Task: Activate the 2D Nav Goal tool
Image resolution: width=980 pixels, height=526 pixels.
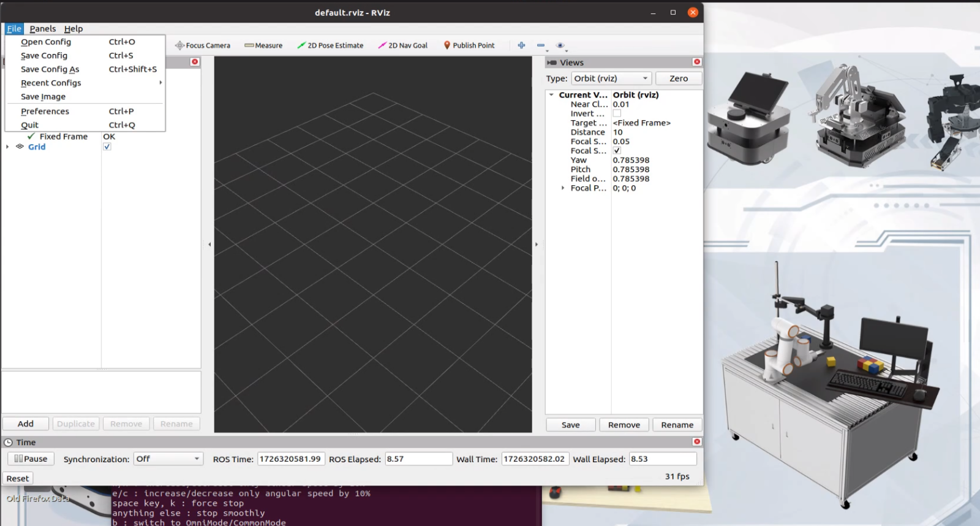Action: [402, 45]
